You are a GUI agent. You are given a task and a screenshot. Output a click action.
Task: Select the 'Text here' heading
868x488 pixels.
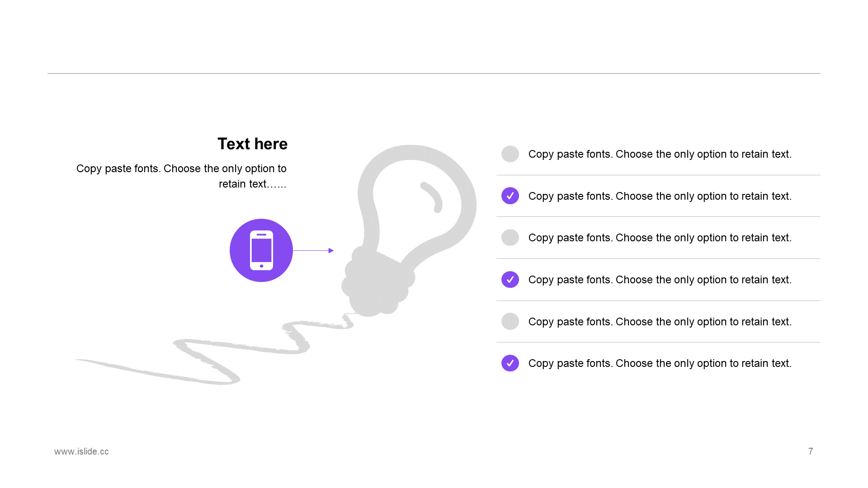coord(252,144)
